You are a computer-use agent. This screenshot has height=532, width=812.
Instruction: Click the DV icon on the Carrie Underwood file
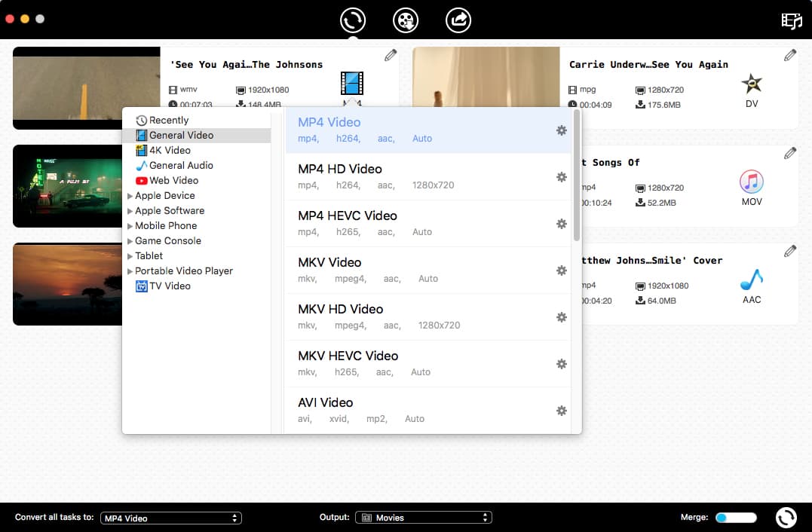tap(751, 85)
